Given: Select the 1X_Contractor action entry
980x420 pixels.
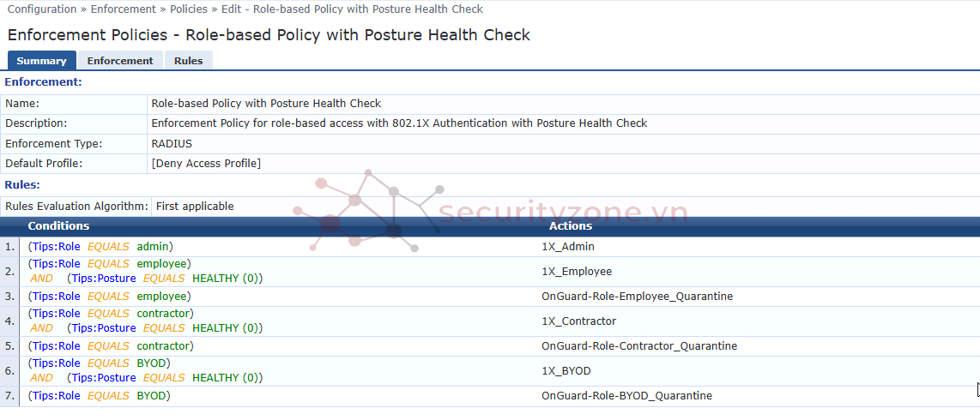Looking at the screenshot, I should pos(578,321).
